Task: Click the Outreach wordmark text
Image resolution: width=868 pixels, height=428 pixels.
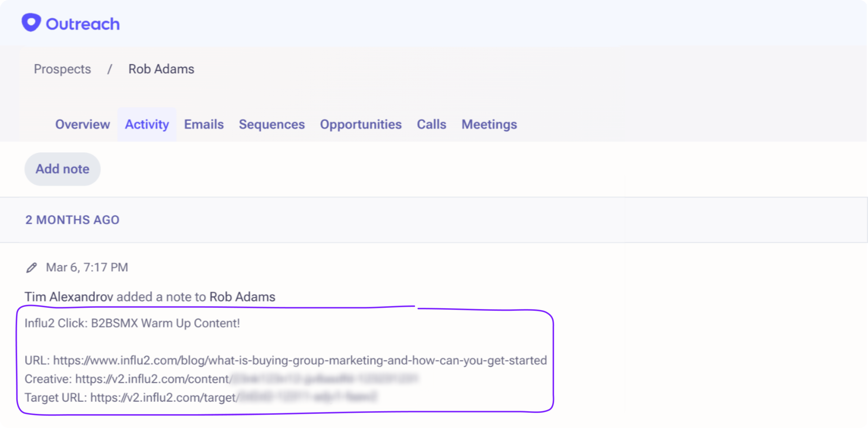Action: [83, 24]
